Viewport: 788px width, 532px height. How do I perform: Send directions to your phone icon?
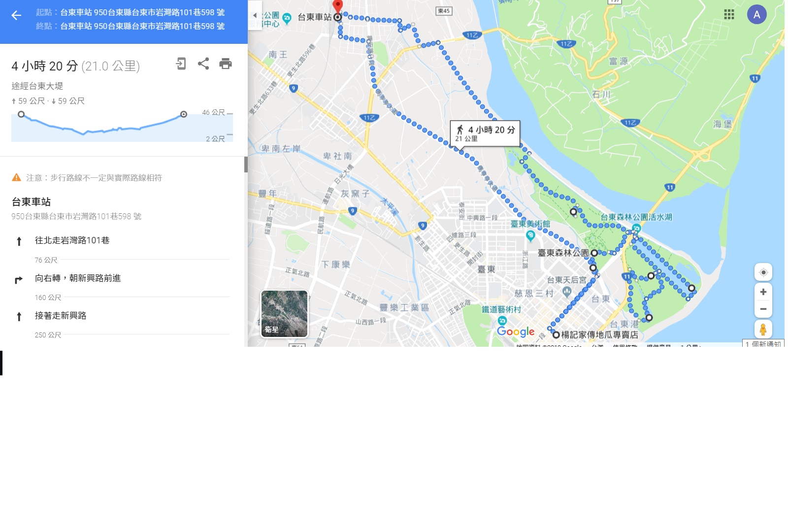click(181, 64)
